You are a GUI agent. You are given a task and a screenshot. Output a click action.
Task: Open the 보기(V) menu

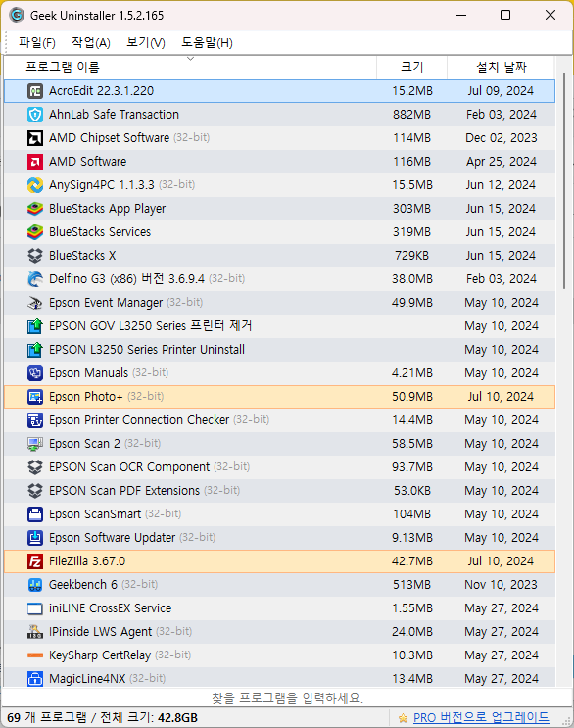[146, 43]
